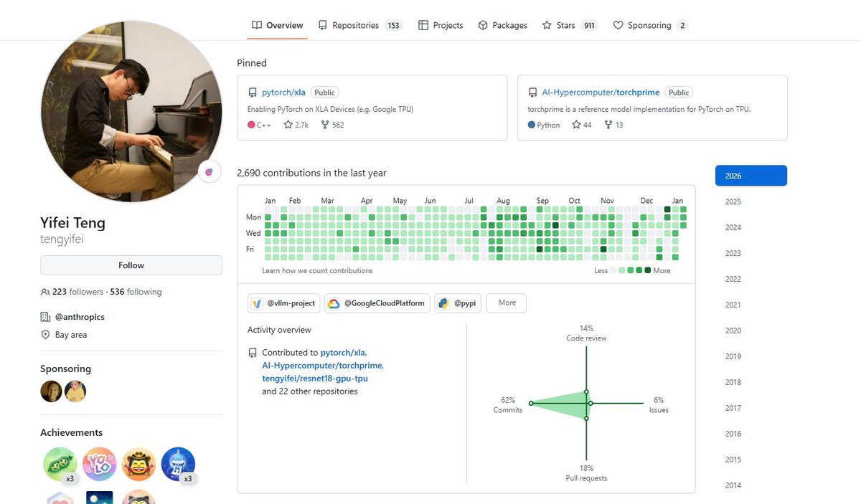This screenshot has width=861, height=504.
Task: Click the Google Cloud Platform logo icon
Action: [x=334, y=303]
